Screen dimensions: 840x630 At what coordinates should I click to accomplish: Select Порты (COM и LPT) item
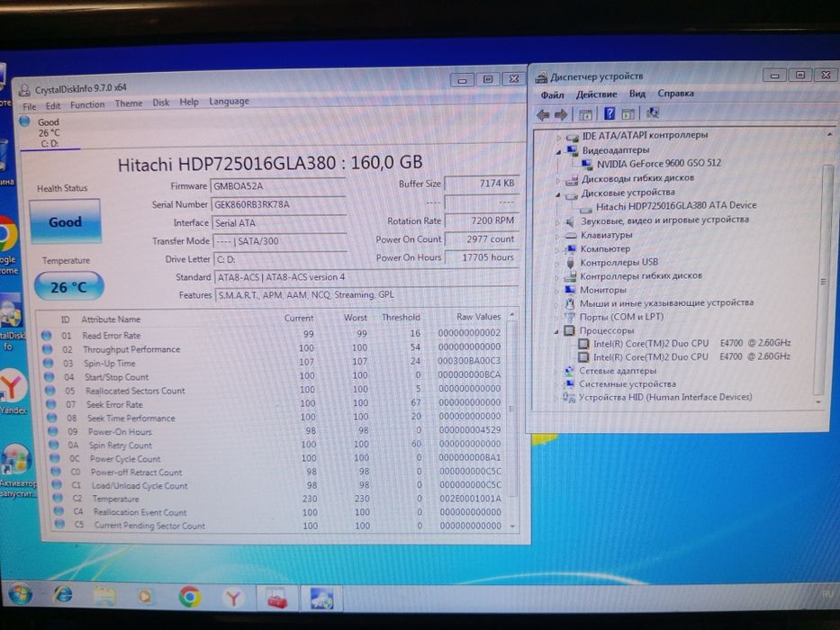coord(621,317)
